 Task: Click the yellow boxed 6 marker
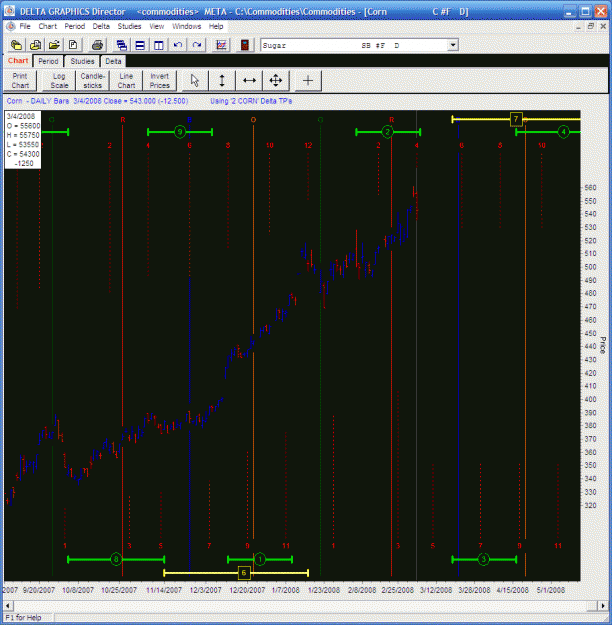pyautogui.click(x=244, y=573)
